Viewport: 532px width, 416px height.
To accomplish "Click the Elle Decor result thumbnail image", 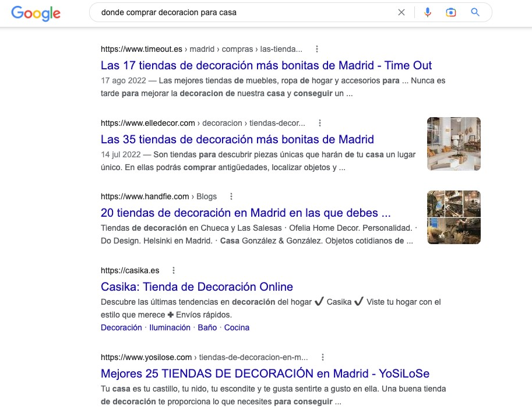I will point(453,144).
